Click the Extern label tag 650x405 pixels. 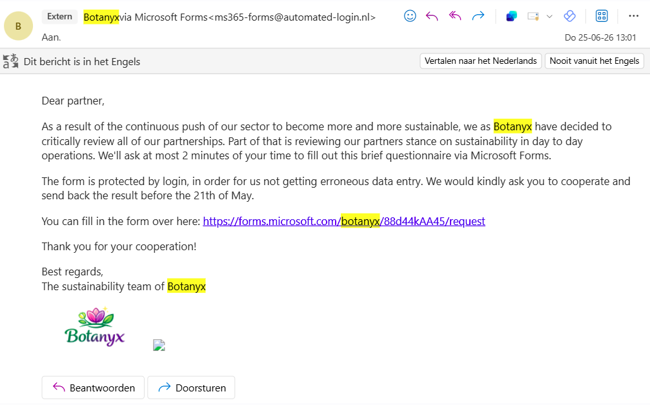point(60,17)
